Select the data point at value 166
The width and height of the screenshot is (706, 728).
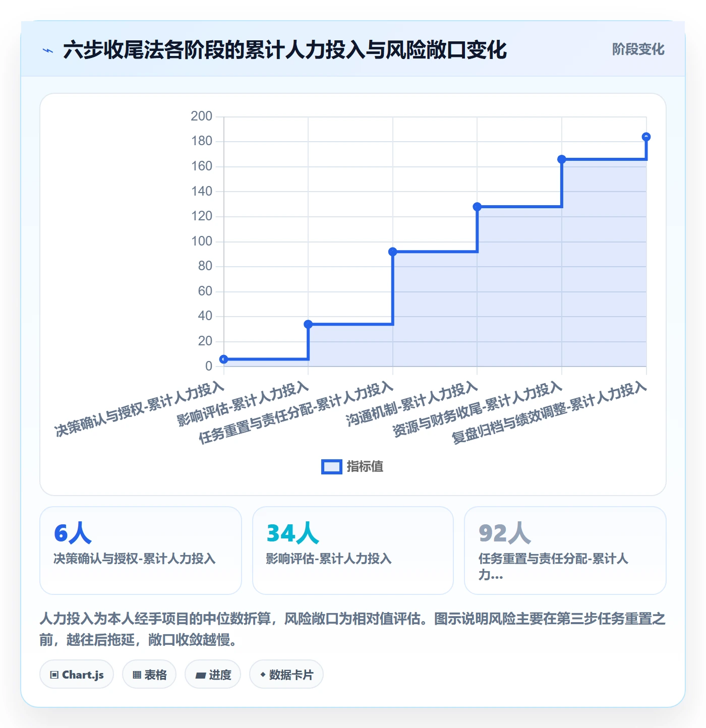point(562,159)
